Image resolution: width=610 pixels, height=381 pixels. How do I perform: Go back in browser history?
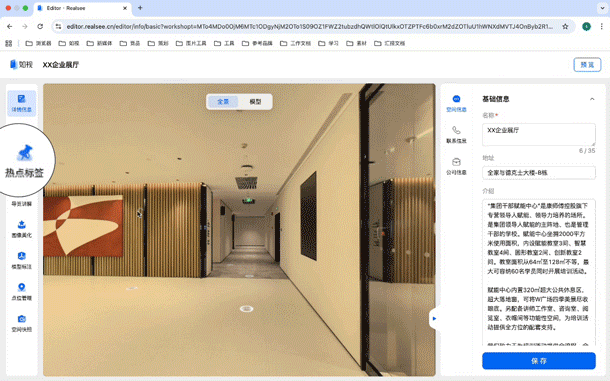pyautogui.click(x=10, y=26)
